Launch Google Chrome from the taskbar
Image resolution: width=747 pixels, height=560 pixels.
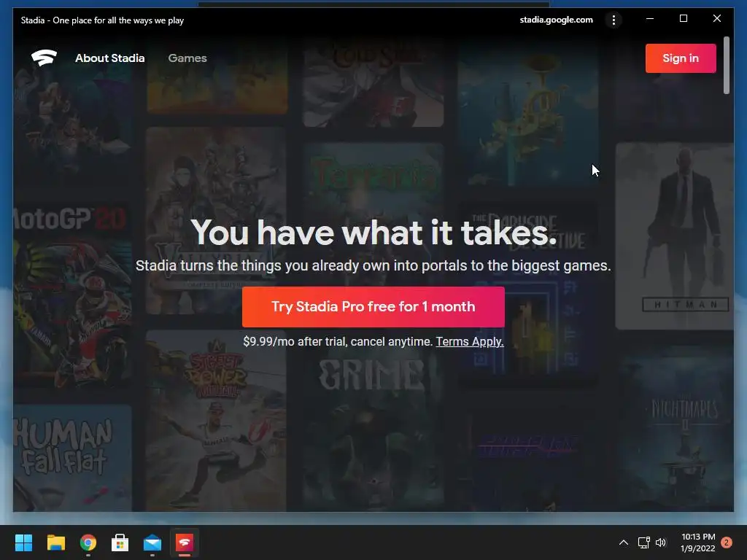click(x=88, y=542)
